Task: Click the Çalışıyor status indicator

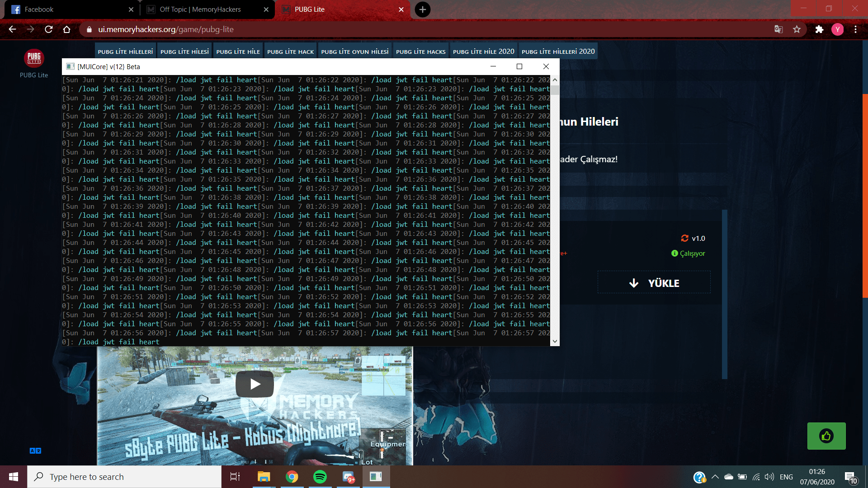Action: 688,253
